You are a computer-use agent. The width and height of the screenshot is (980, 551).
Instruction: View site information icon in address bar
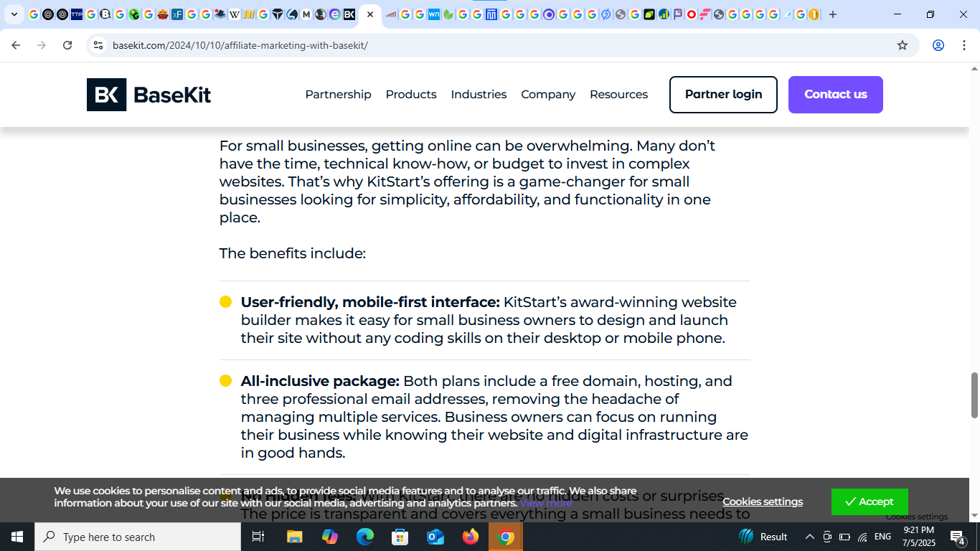pos(98,45)
